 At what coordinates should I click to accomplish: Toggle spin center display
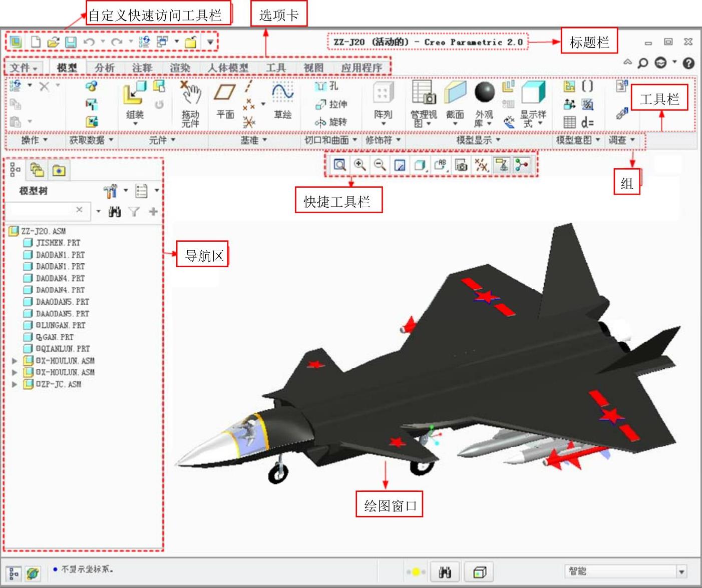point(522,165)
